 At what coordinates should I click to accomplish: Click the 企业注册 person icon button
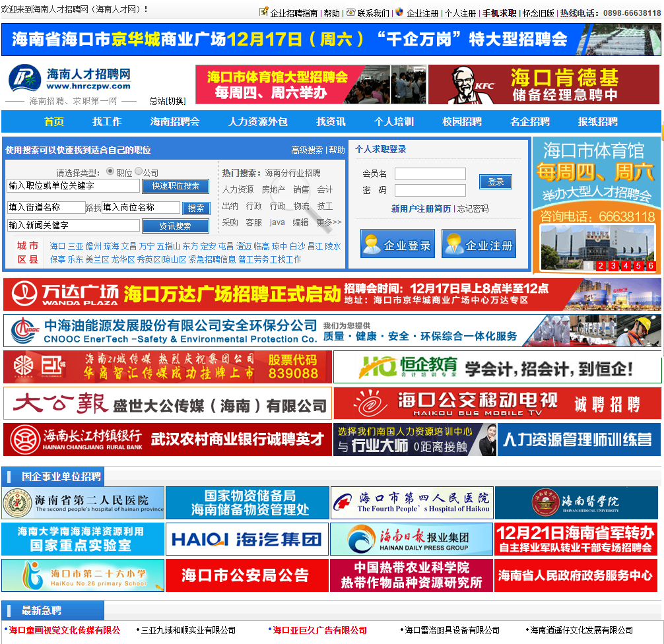point(479,243)
